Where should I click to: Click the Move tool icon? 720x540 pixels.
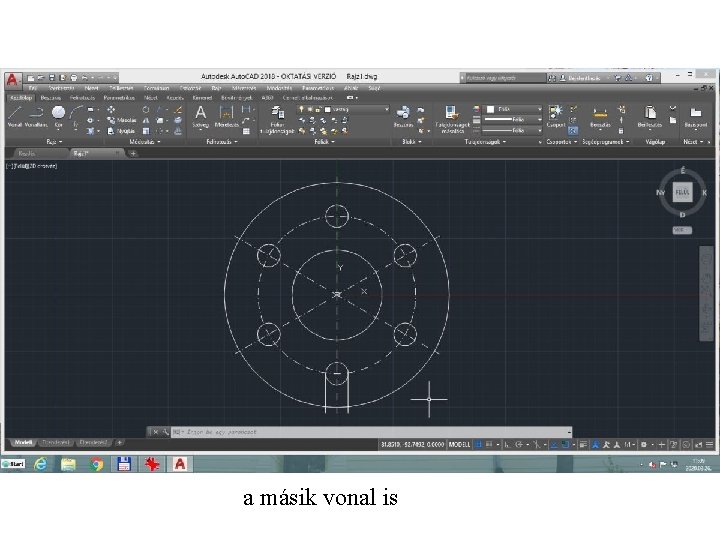coord(111,110)
